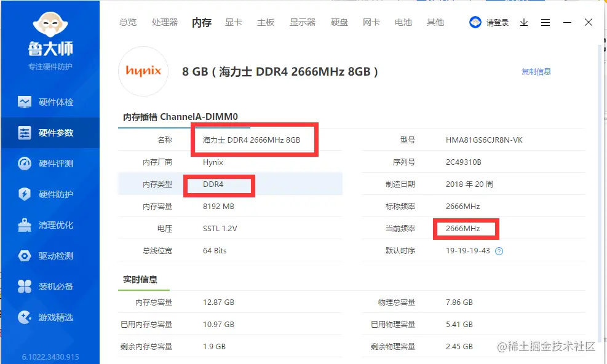
Task: Switch to the 显卡 tab
Action: [234, 23]
